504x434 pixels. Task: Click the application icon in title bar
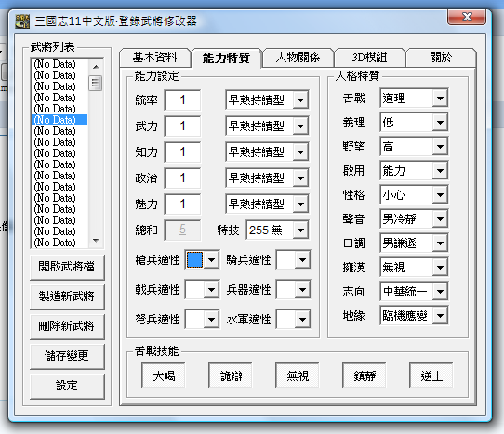pyautogui.click(x=22, y=21)
